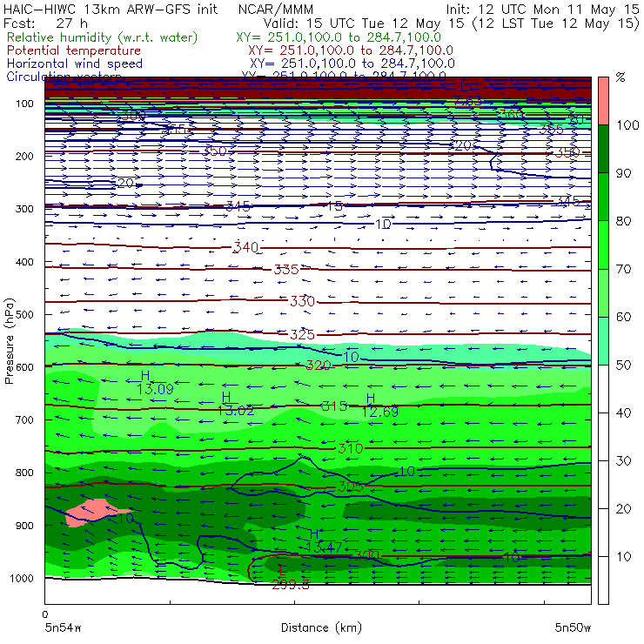
Task: Click the green 'Relative humidity (w.r.t. water)' legend
Action: [x=103, y=37]
